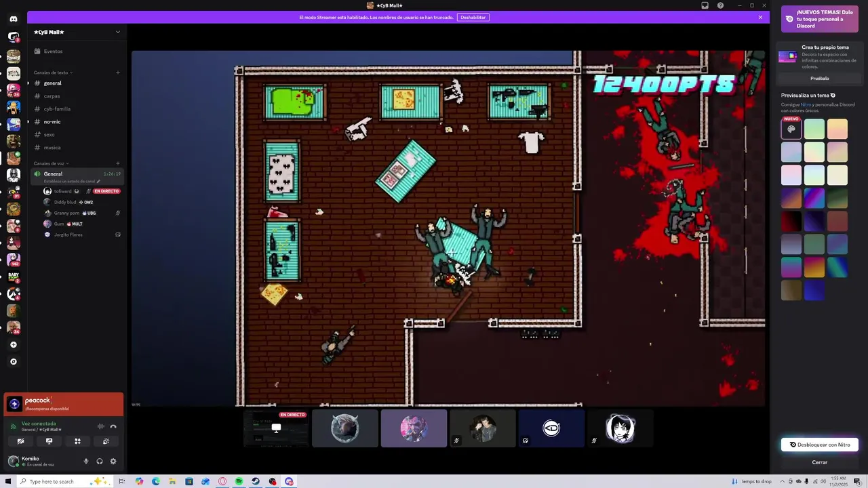This screenshot has width=868, height=488.
Task: Open the Discord inbox icon in title bar
Action: 705,5
